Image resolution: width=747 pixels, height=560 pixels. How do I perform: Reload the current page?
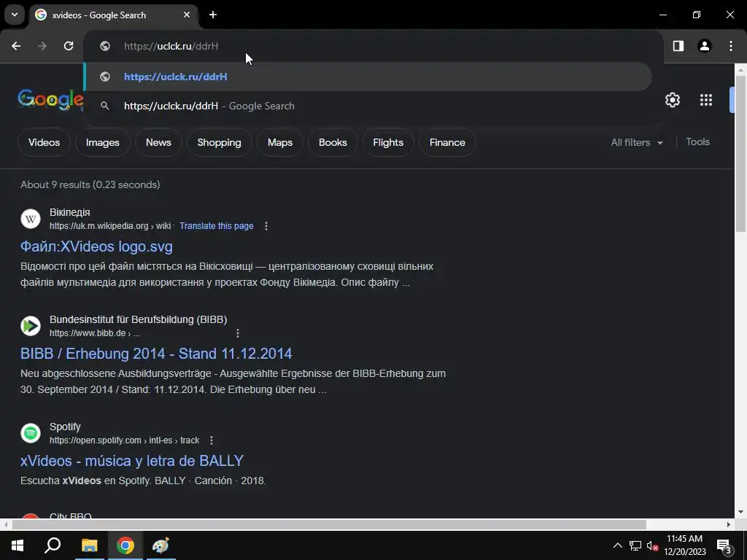click(69, 46)
